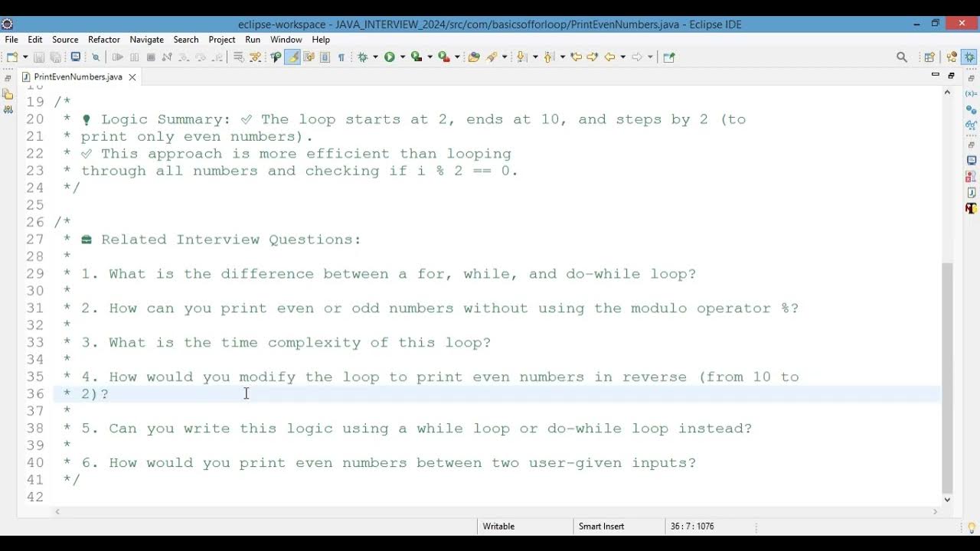Switch to the Java perspective icon
Viewport: 980px width, 551px height.
pyautogui.click(x=952, y=57)
